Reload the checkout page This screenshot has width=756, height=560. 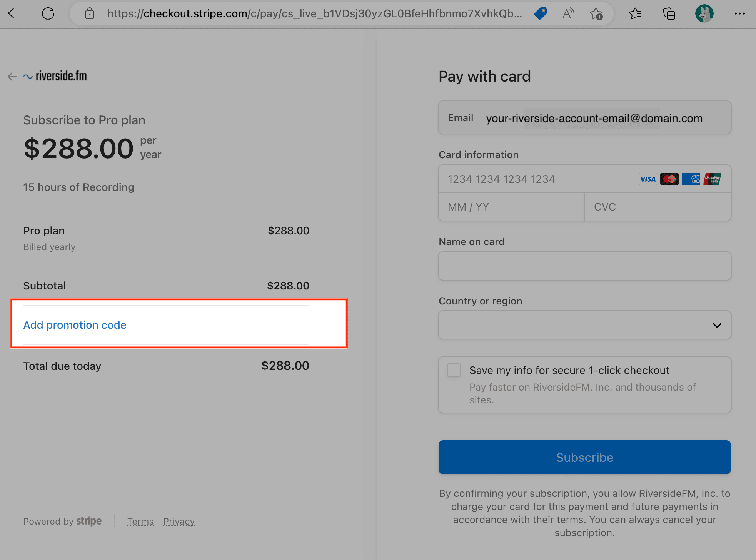pos(48,13)
